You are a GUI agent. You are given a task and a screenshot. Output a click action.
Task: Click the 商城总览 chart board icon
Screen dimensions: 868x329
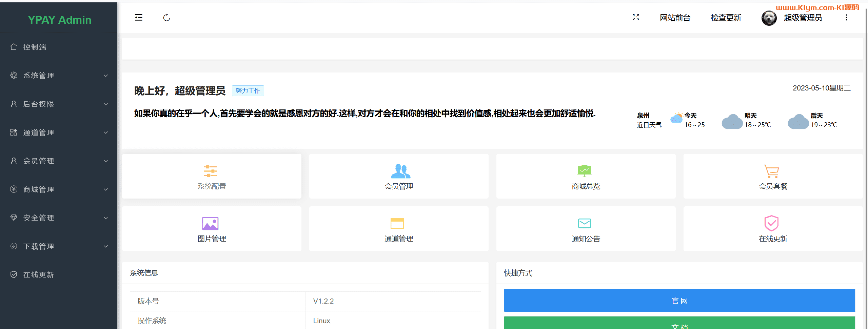(x=584, y=171)
